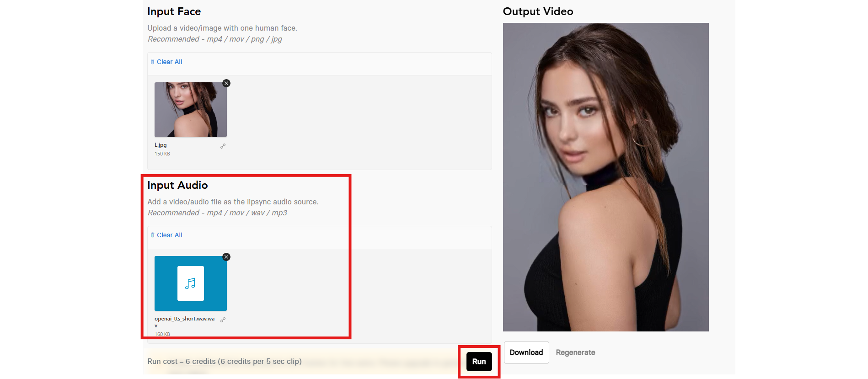
Task: Open the music note audio file tile
Action: (x=191, y=283)
